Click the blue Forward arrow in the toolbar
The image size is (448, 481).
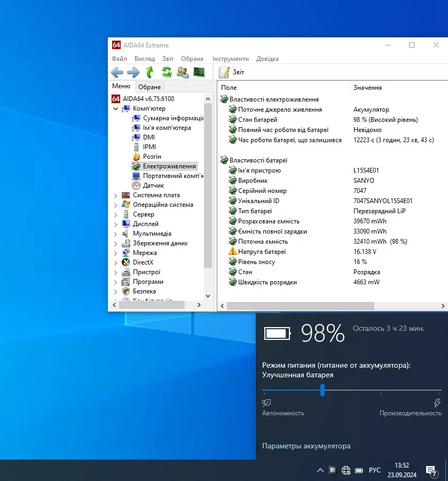133,72
